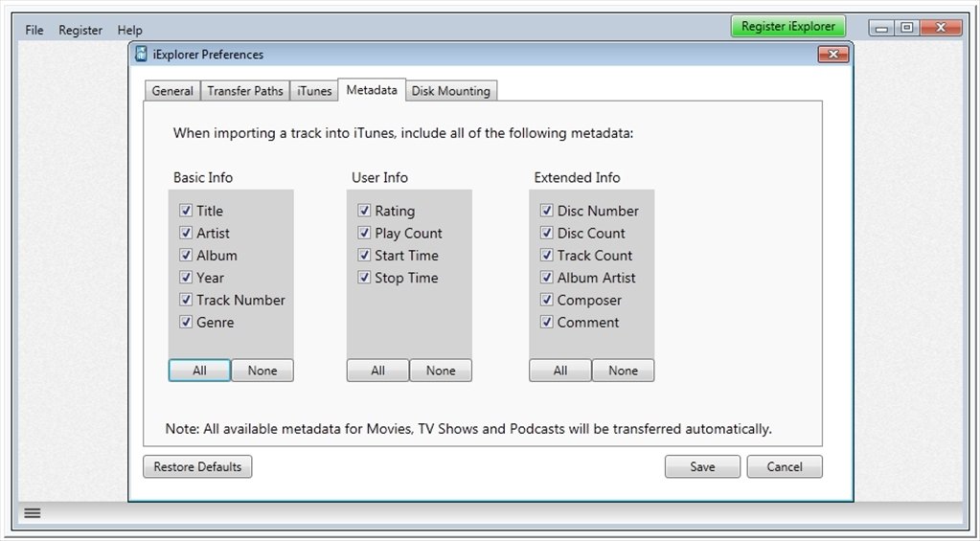980x541 pixels.
Task: Click the iExplorer Preferences title text
Action: coord(208,55)
